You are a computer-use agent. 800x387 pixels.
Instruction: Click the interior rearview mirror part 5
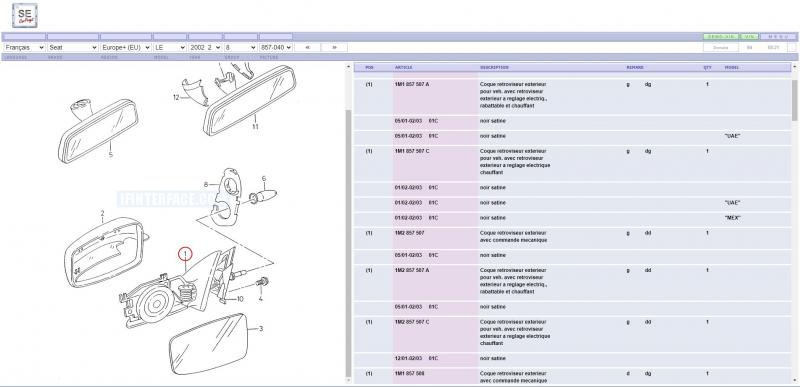click(98, 131)
